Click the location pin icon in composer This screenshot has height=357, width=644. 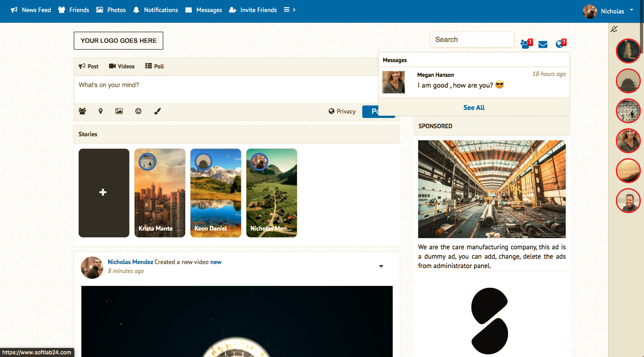point(101,111)
